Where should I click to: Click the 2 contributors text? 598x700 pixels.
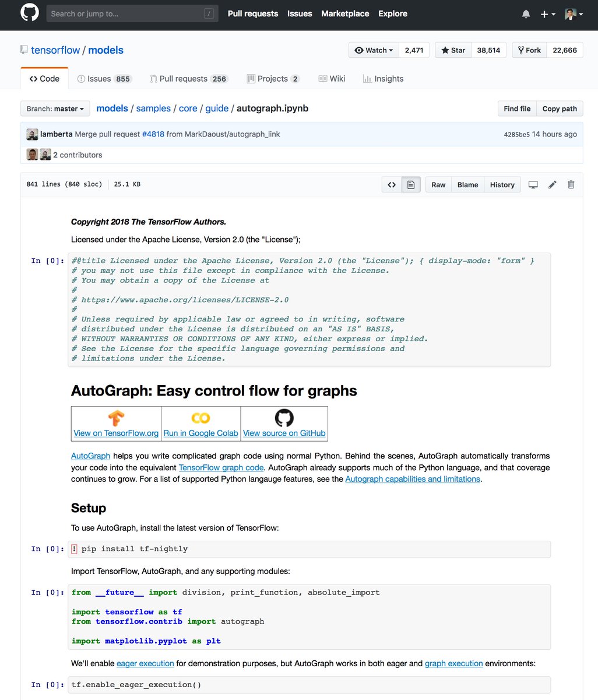(78, 155)
